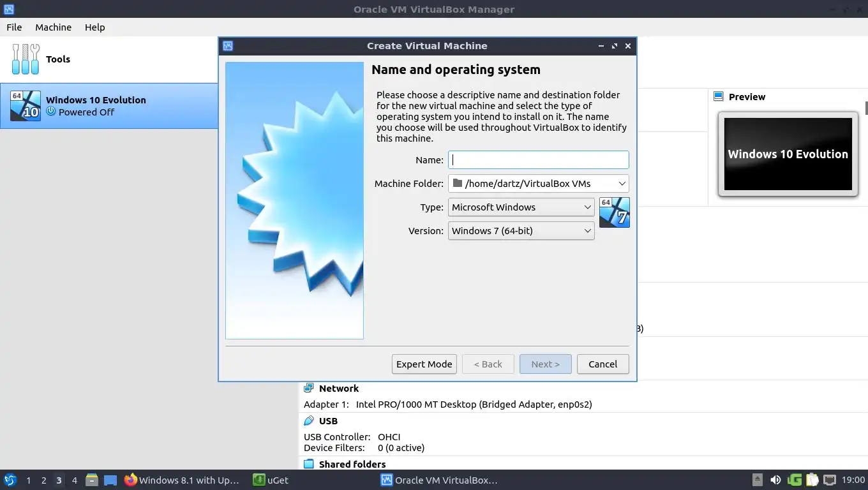Open the file manager taskbar icon
Image resolution: width=868 pixels, height=490 pixels.
tap(91, 480)
